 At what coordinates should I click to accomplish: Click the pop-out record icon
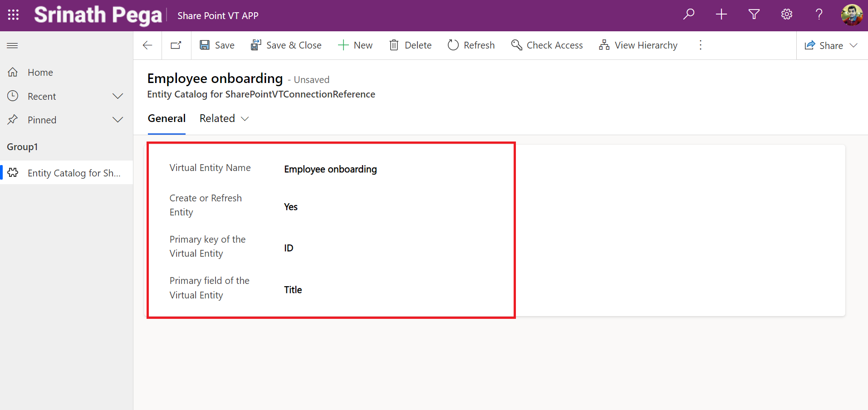[176, 45]
